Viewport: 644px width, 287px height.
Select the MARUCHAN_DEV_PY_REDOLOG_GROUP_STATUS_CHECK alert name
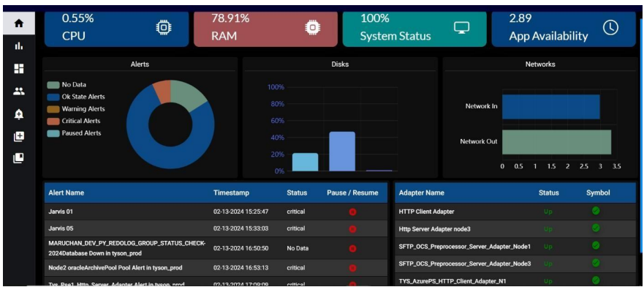point(127,248)
